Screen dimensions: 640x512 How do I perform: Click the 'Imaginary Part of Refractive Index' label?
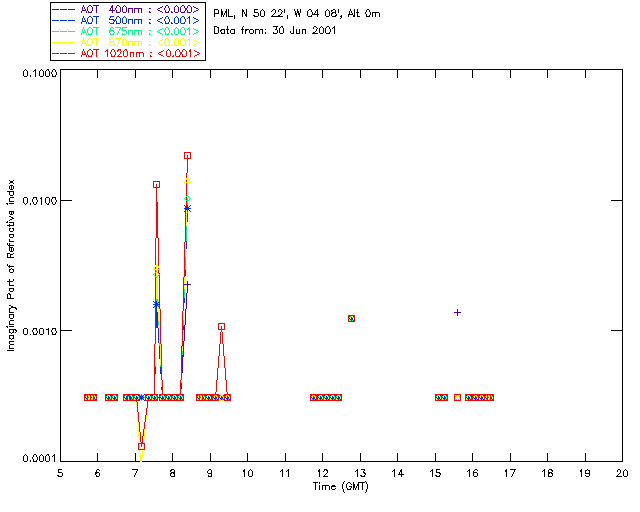pyautogui.click(x=11, y=265)
